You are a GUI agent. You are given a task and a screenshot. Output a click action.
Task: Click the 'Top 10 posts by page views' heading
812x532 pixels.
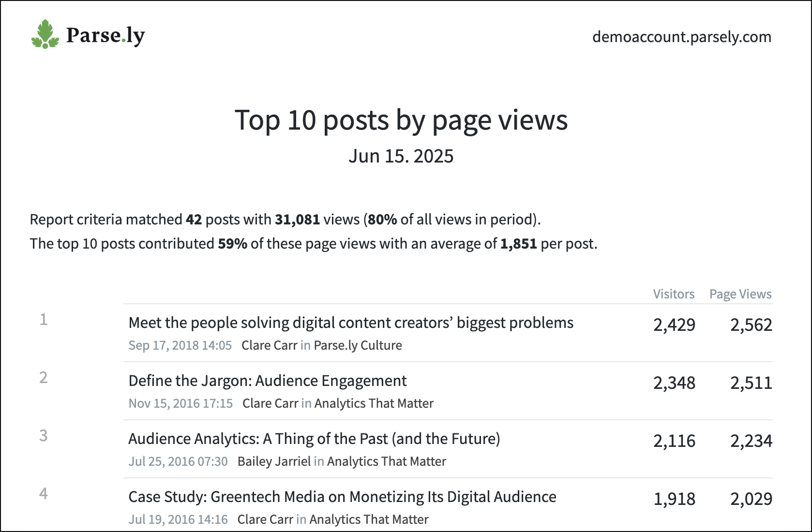tap(401, 120)
